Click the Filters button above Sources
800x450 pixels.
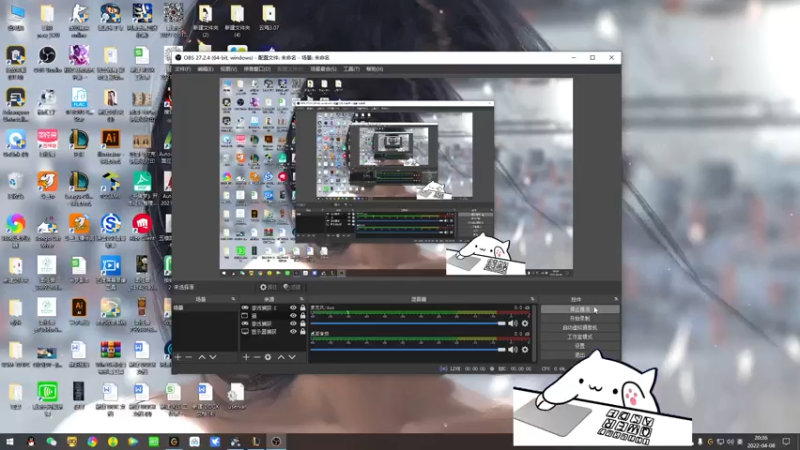click(x=292, y=287)
